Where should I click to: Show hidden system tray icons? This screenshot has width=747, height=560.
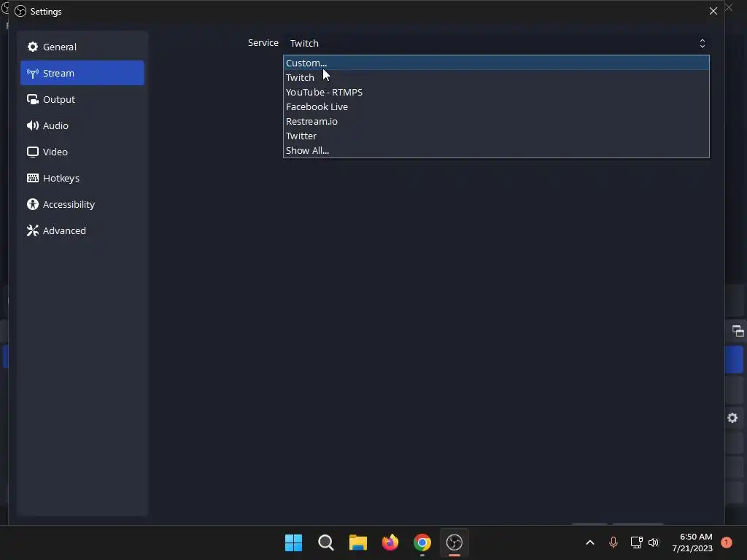coord(589,542)
